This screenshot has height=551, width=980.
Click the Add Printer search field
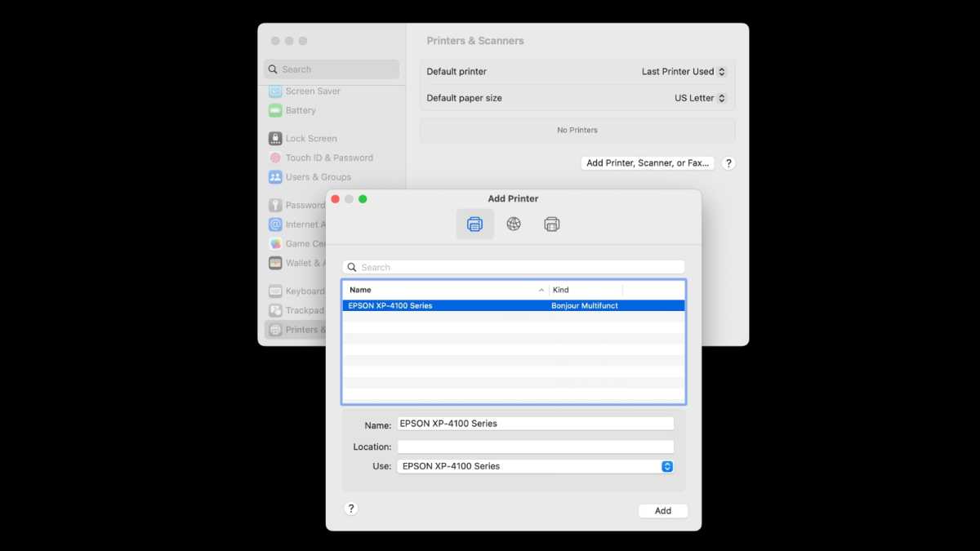tap(514, 267)
